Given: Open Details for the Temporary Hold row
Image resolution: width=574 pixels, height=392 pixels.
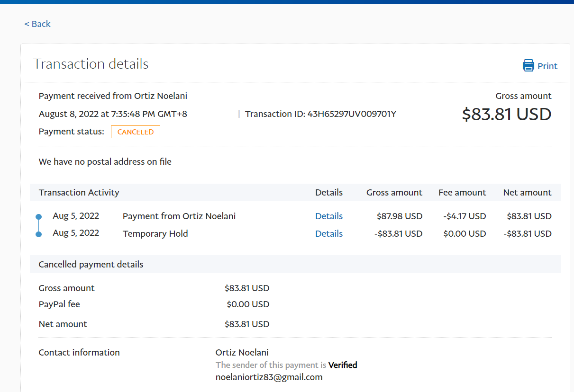Looking at the screenshot, I should pyautogui.click(x=328, y=233).
